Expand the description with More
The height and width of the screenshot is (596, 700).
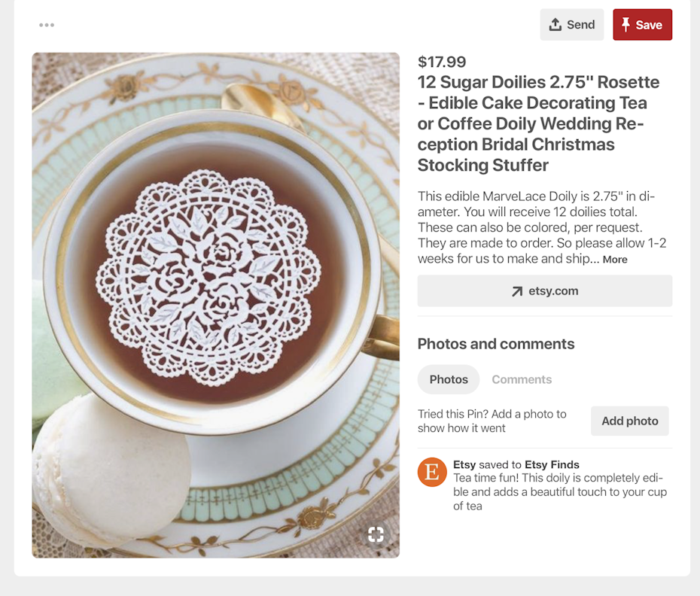click(615, 260)
